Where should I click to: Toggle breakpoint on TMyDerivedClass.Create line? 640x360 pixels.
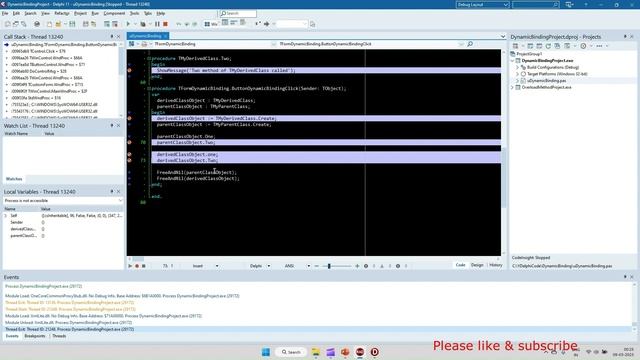[x=129, y=118]
